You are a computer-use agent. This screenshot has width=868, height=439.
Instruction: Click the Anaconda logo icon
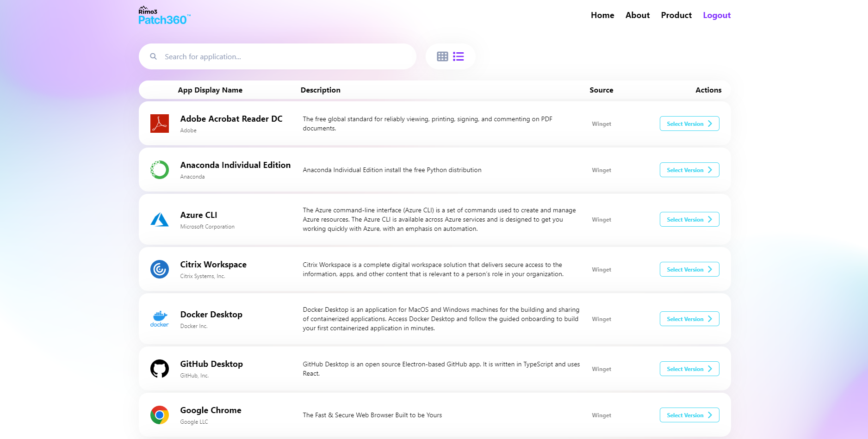(160, 170)
